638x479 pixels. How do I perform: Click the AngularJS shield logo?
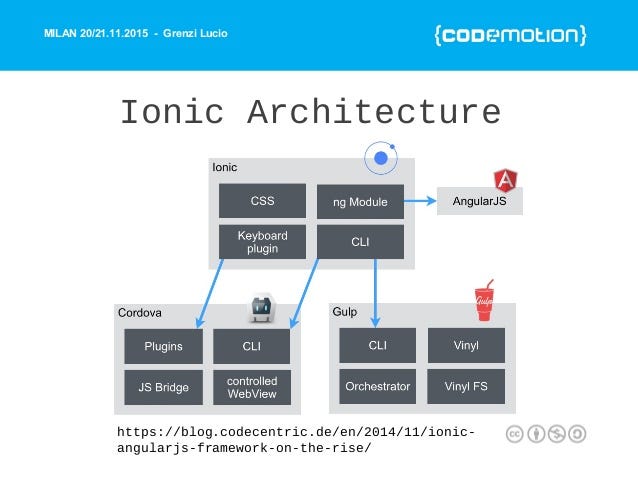505,180
